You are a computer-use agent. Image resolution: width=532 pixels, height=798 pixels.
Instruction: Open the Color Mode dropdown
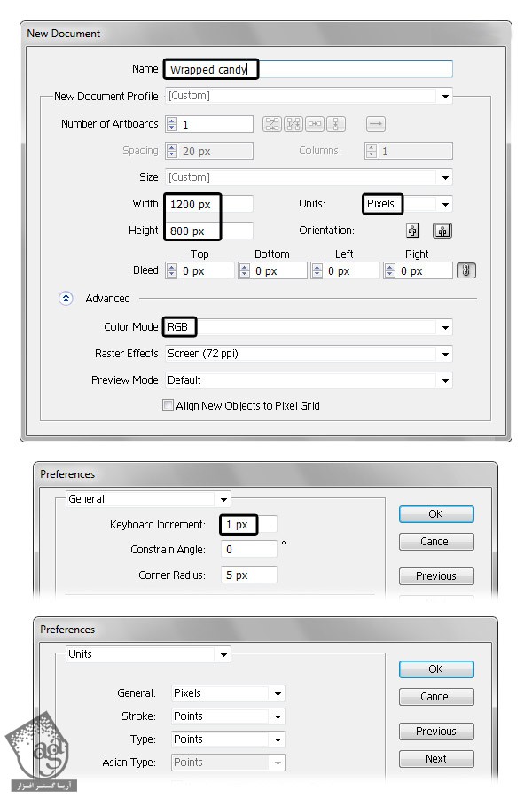(445, 327)
